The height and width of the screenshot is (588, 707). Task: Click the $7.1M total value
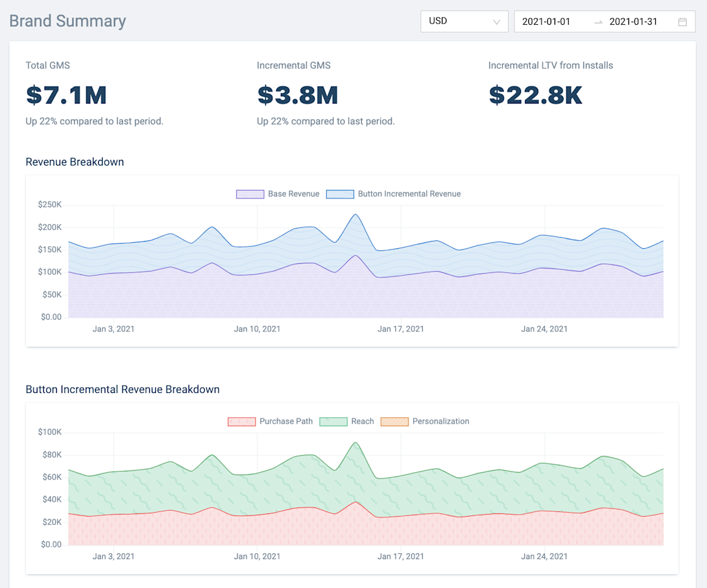66,95
